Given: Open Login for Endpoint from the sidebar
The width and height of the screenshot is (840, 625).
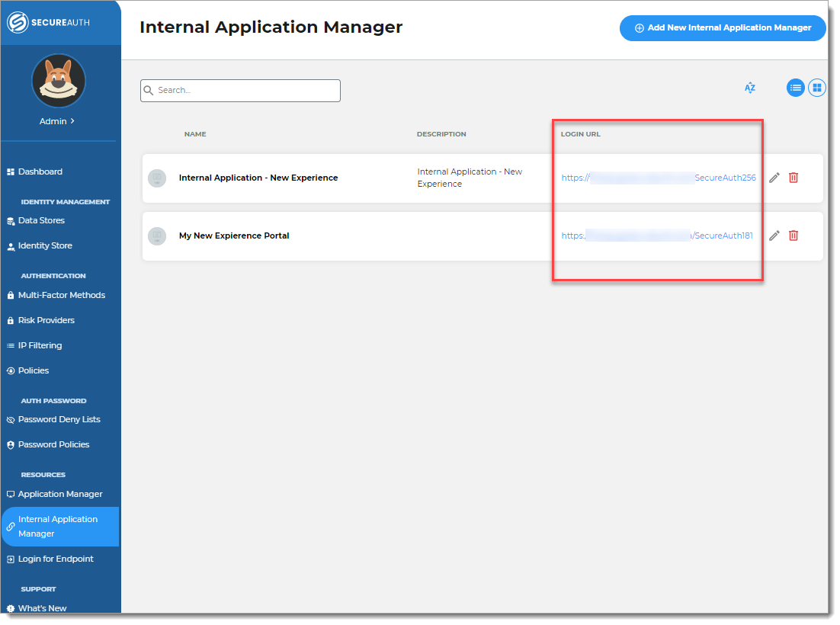Looking at the screenshot, I should (53, 559).
